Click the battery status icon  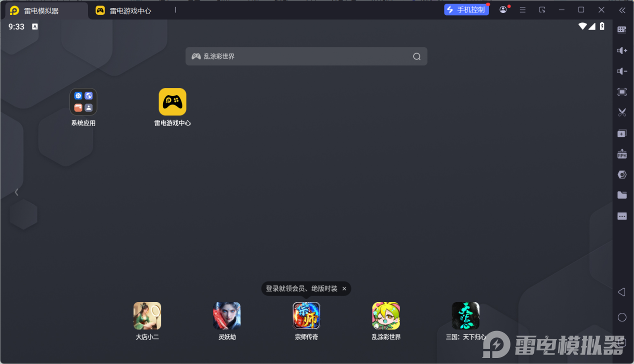602,26
